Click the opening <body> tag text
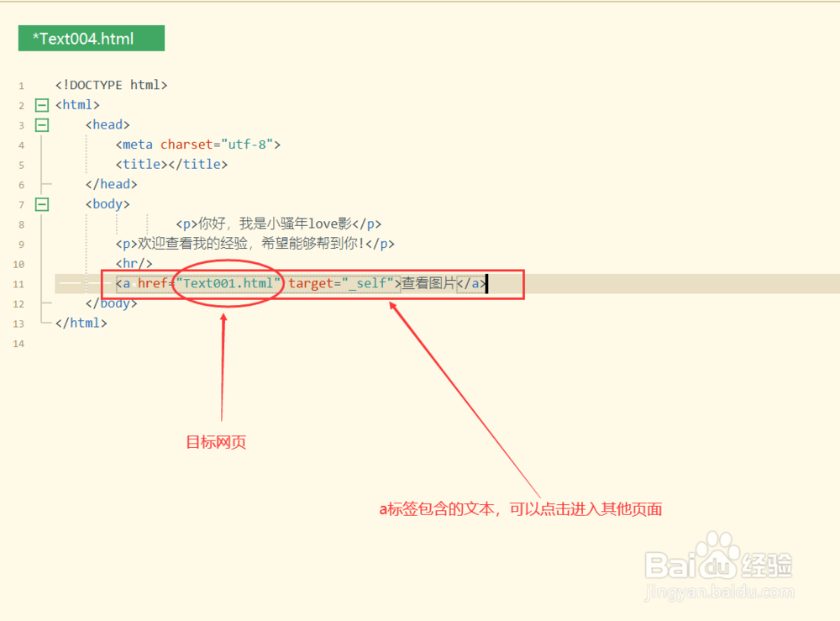Image resolution: width=840 pixels, height=621 pixels. click(108, 204)
